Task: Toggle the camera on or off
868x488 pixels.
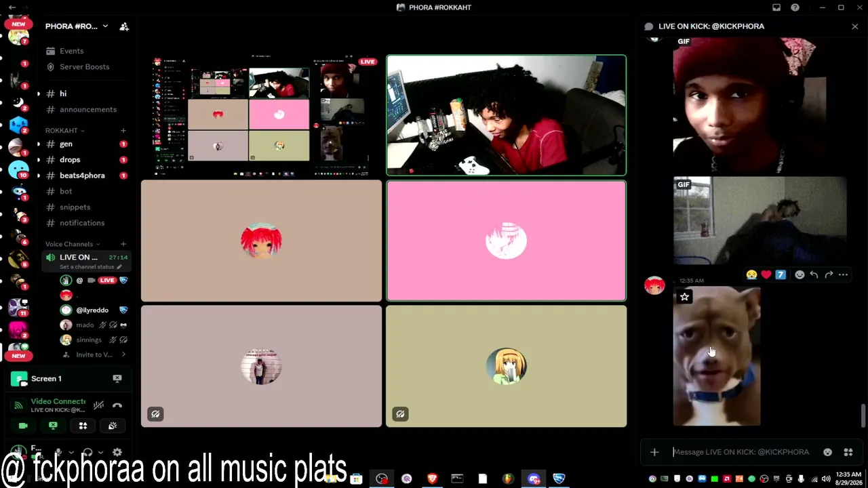Action: [23, 426]
